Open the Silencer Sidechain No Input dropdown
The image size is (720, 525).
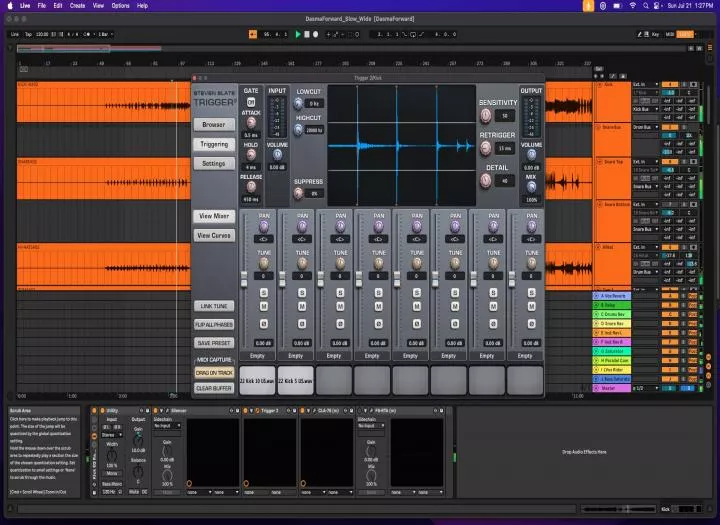(x=167, y=426)
